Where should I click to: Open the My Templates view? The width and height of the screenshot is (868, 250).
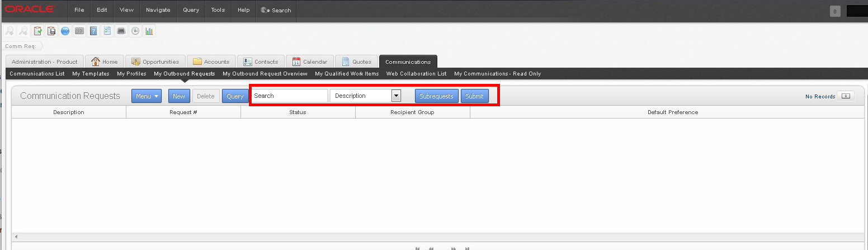point(91,74)
